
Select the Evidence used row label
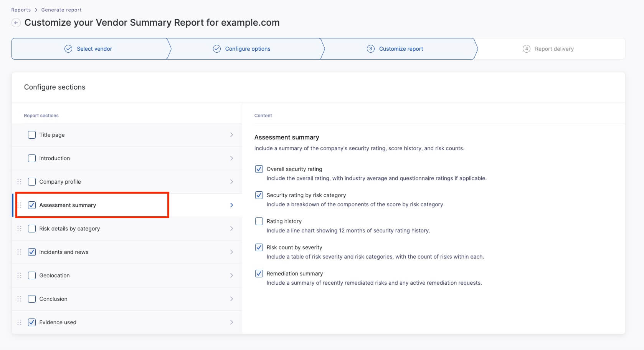(58, 322)
